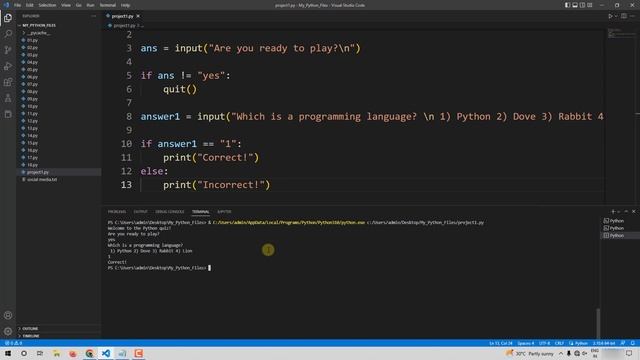Show hidden system tray icons
Viewport: 640px width, 360px height.
(561, 353)
